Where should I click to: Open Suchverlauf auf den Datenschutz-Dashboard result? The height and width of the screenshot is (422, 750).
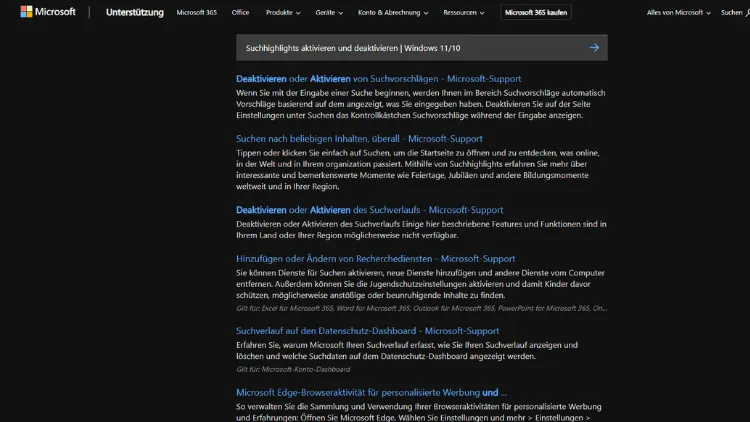(367, 331)
